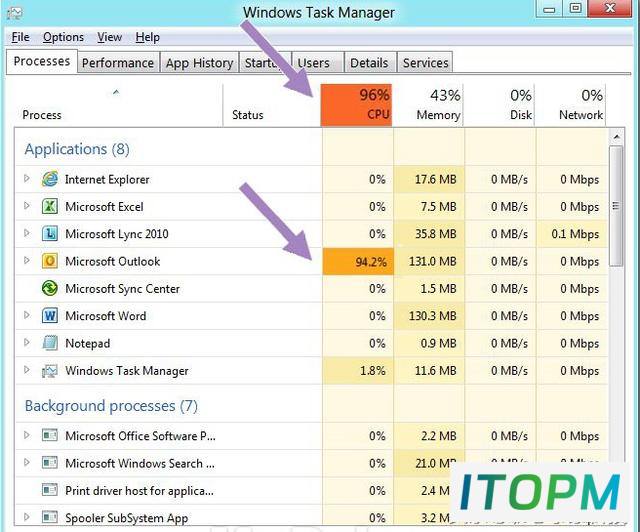Click the vertical scrollbar thumb

[616, 206]
